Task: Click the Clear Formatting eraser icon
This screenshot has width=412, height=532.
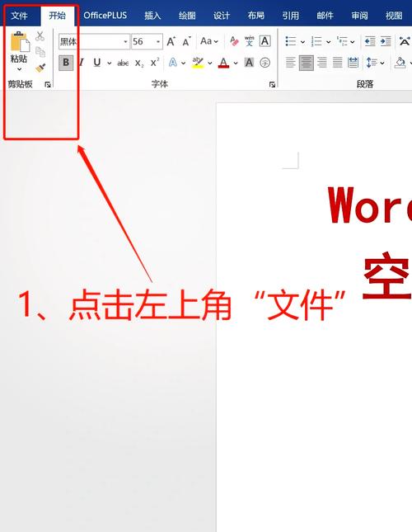Action: [x=234, y=41]
